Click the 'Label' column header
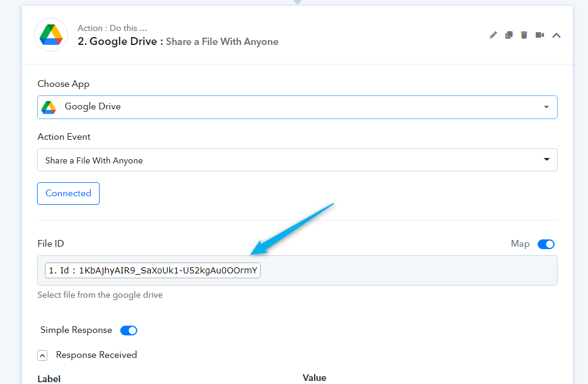The width and height of the screenshot is (588, 384). pos(49,379)
